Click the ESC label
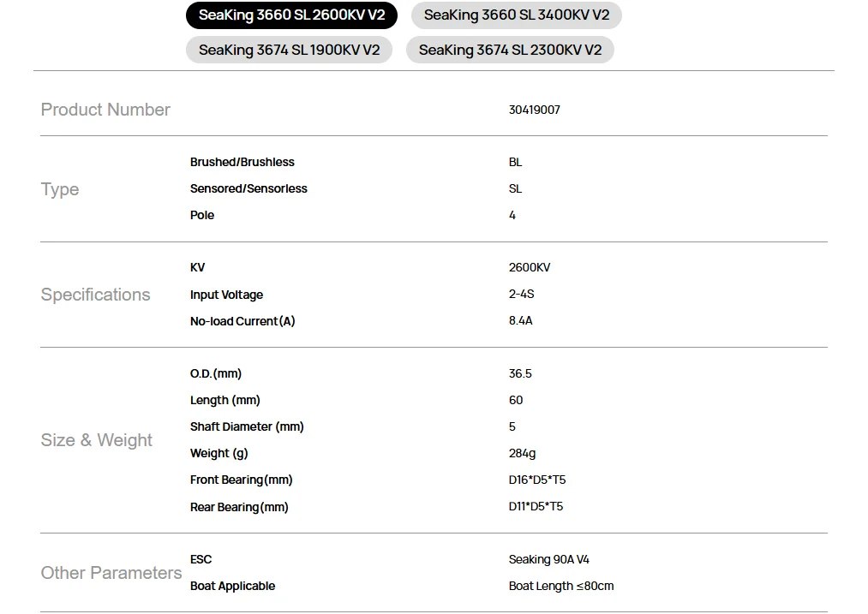Image resolution: width=868 pixels, height=614 pixels. 201,559
